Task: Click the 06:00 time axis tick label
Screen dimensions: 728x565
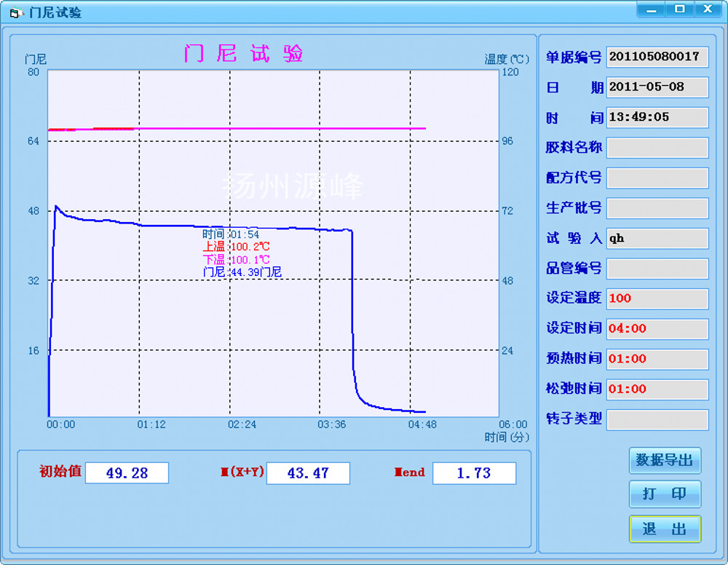Action: point(513,424)
